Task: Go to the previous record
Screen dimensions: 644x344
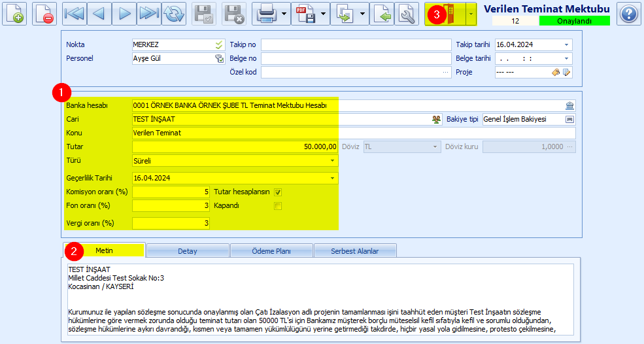Action: point(99,14)
